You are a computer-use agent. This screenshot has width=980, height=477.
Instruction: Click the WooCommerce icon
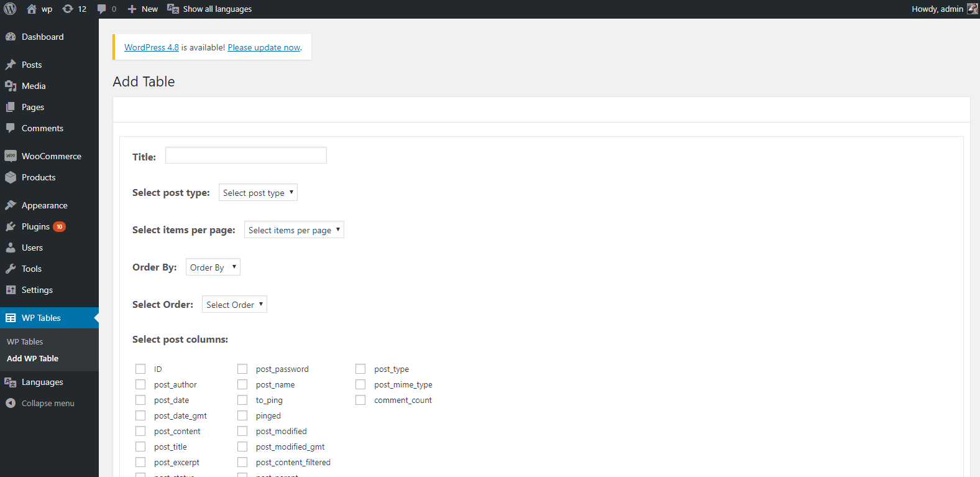point(11,156)
